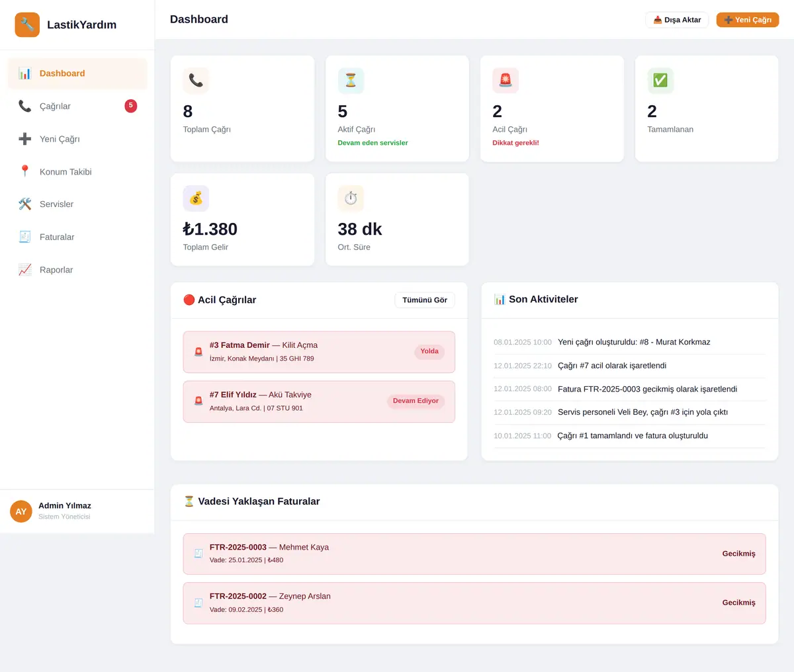The image size is (794, 672).
Task: Open Konum Takibi from the sidebar
Action: point(77,171)
